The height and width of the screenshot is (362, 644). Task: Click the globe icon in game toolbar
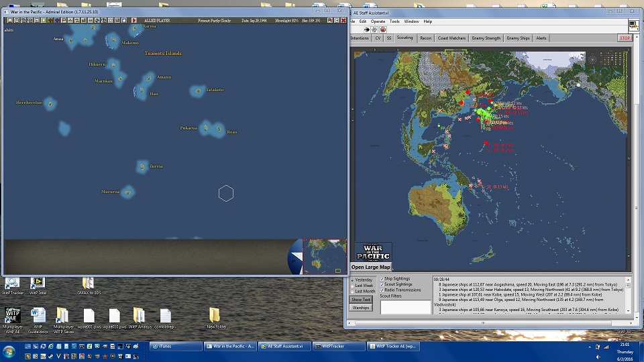97,20
